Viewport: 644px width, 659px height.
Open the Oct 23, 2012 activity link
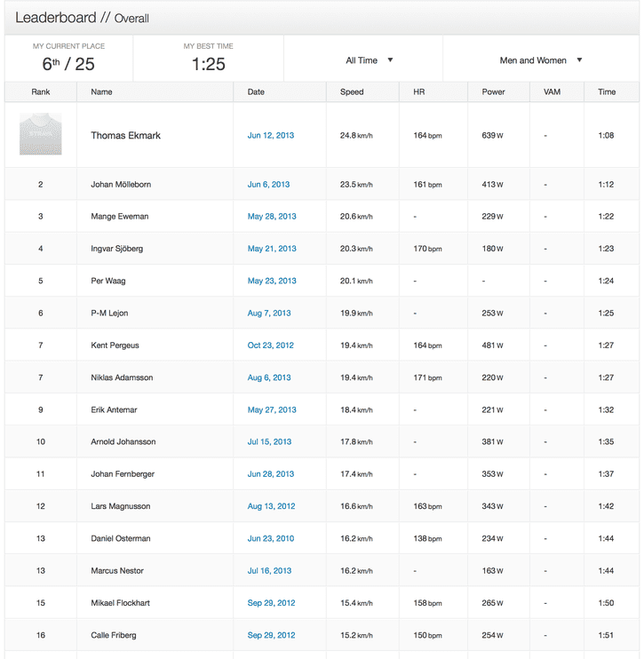(271, 345)
